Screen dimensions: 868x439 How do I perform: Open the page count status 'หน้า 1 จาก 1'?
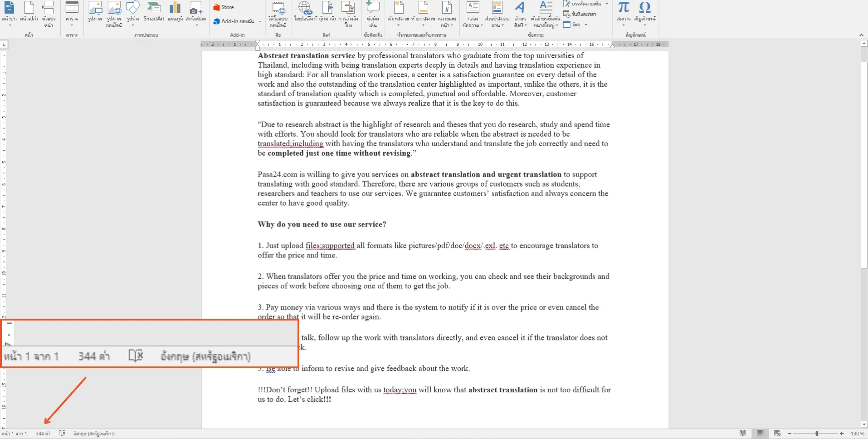pos(14,434)
